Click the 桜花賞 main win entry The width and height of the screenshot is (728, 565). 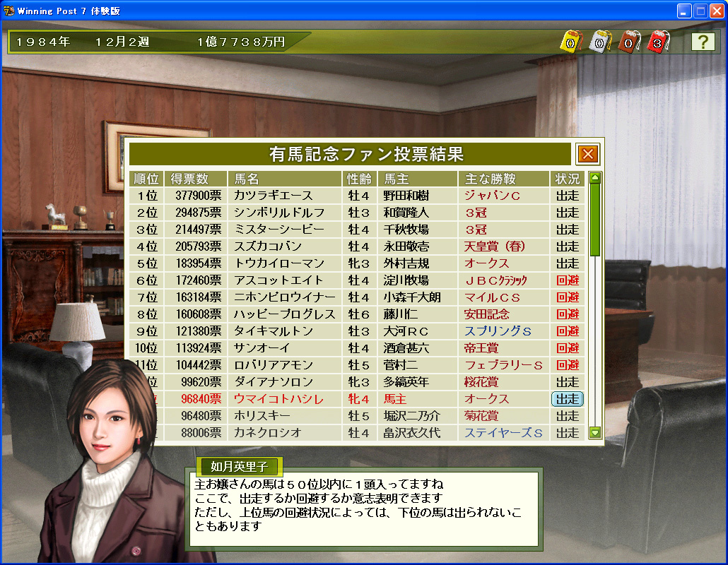click(x=481, y=382)
